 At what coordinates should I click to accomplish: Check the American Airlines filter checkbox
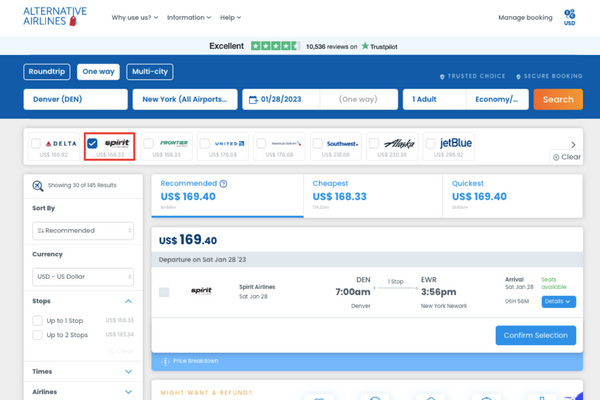pyautogui.click(x=261, y=144)
